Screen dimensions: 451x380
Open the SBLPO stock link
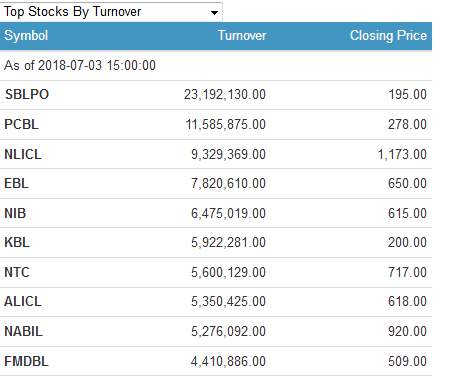coord(27,94)
